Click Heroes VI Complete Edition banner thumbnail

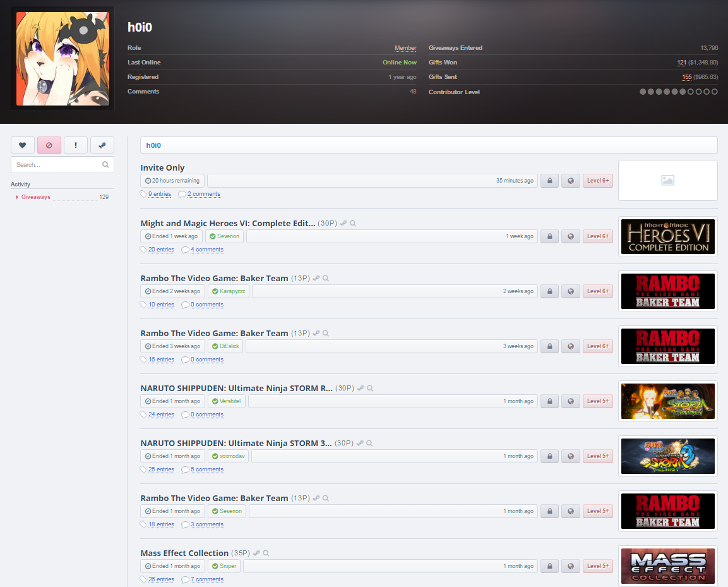(x=667, y=236)
